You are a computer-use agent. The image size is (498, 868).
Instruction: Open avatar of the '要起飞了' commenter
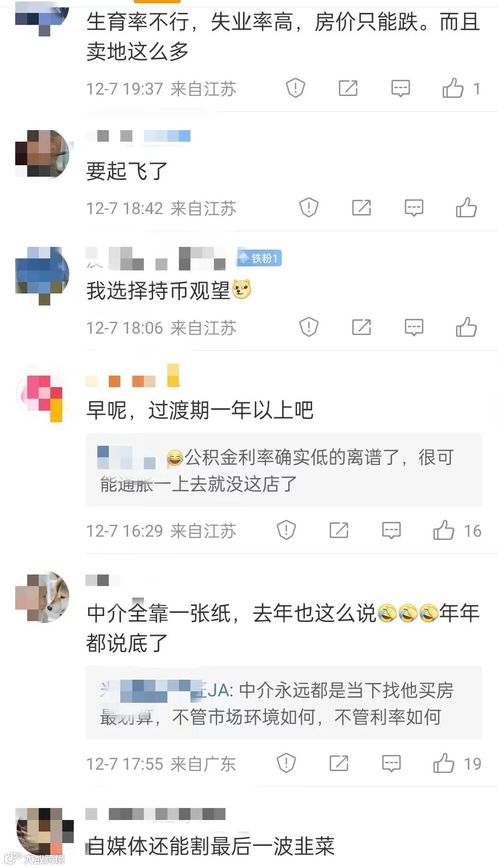tap(42, 154)
